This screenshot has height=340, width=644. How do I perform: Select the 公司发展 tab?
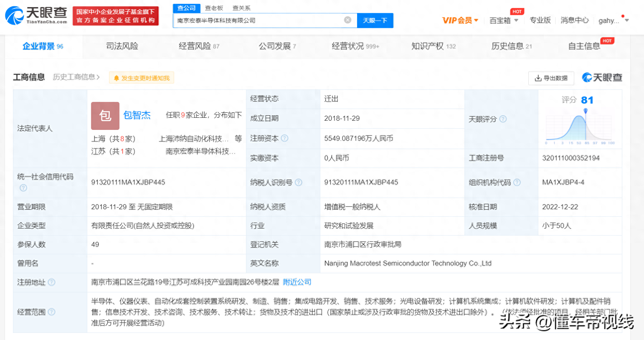point(277,46)
